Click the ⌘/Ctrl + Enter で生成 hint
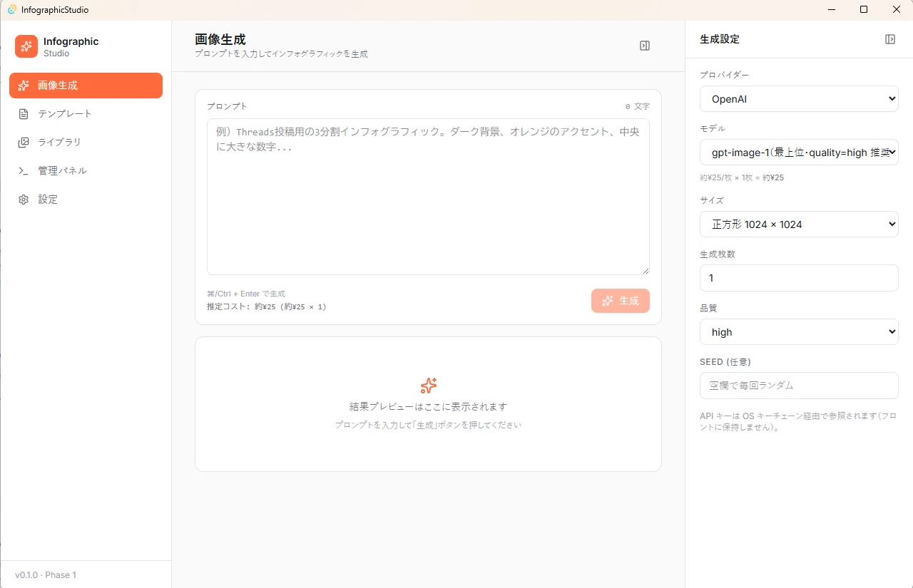Screen dimensions: 913x588 coord(246,294)
